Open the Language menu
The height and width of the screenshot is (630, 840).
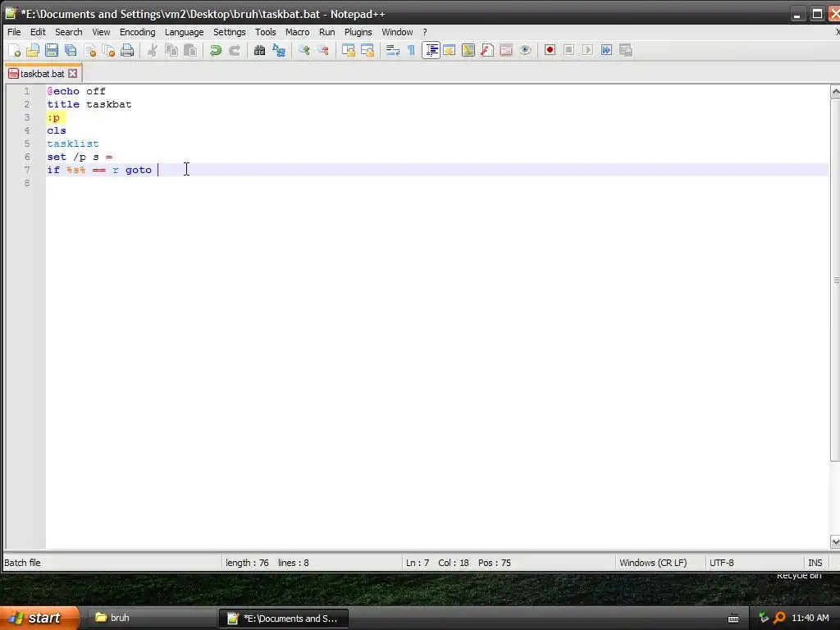[x=184, y=32]
